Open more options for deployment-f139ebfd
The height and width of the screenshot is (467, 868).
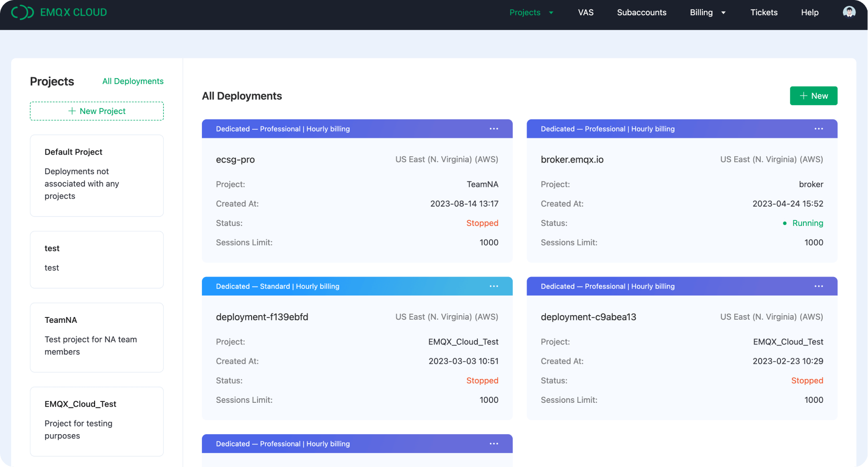494,286
